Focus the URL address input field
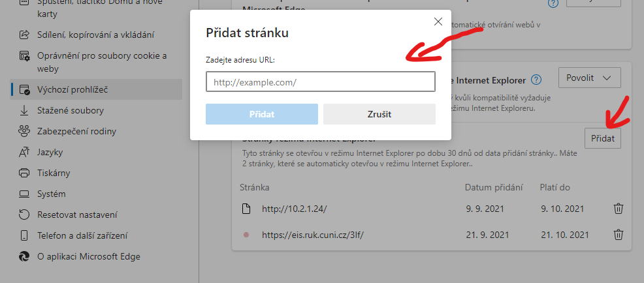 pos(320,82)
